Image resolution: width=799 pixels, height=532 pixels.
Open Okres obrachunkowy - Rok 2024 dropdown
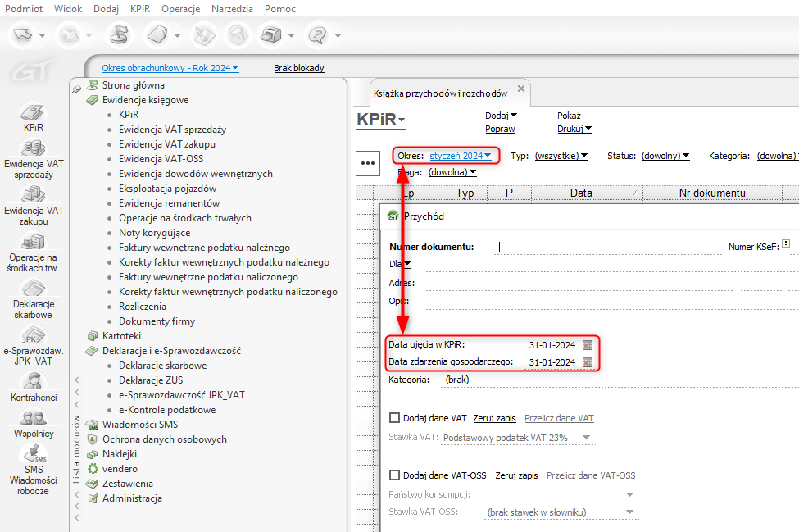coord(170,68)
